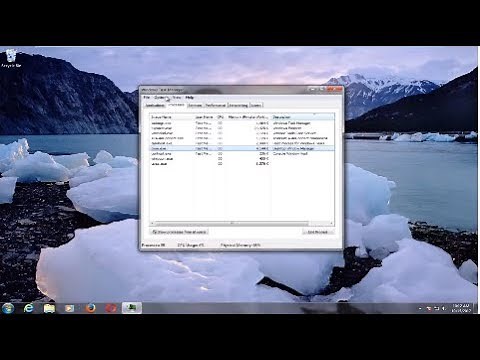Click the CPU Usage status bar entry
The width and height of the screenshot is (480, 360).
[x=191, y=245]
